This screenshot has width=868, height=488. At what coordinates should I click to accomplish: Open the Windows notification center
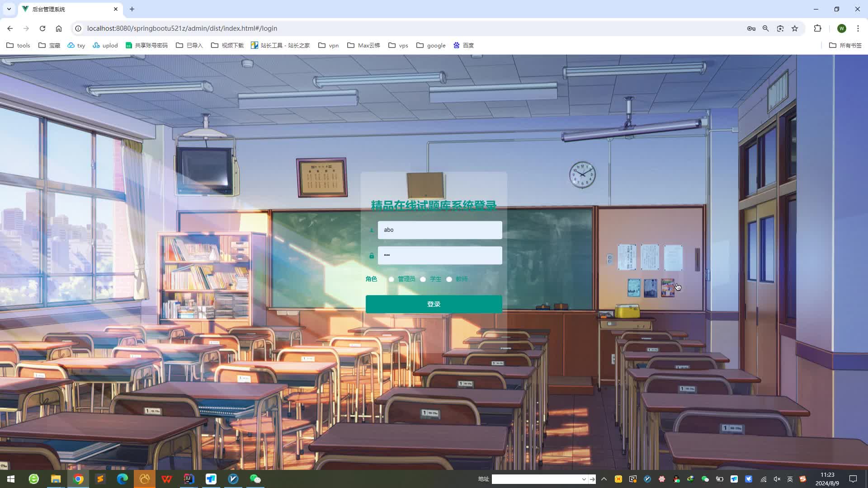click(853, 479)
